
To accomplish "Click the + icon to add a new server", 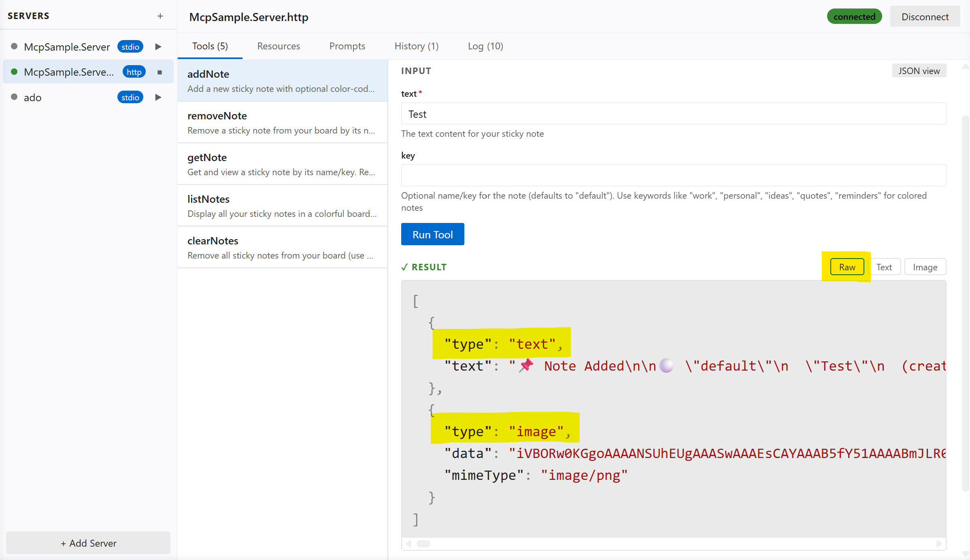I will coord(160,16).
